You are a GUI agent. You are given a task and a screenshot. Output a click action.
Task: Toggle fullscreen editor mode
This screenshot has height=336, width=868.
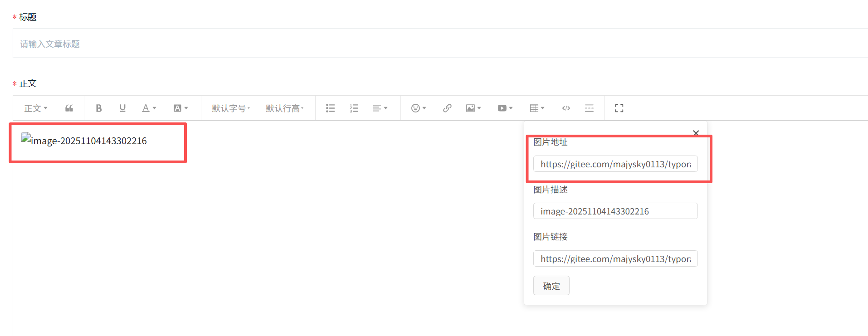point(619,108)
